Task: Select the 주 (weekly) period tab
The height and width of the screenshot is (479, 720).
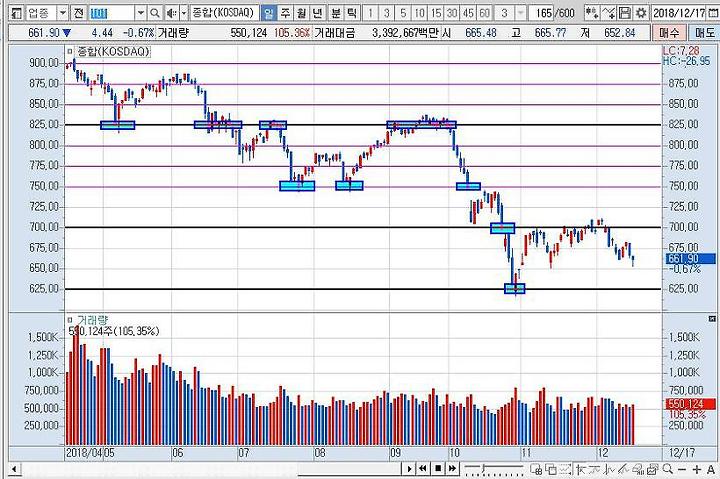Action: [x=285, y=13]
